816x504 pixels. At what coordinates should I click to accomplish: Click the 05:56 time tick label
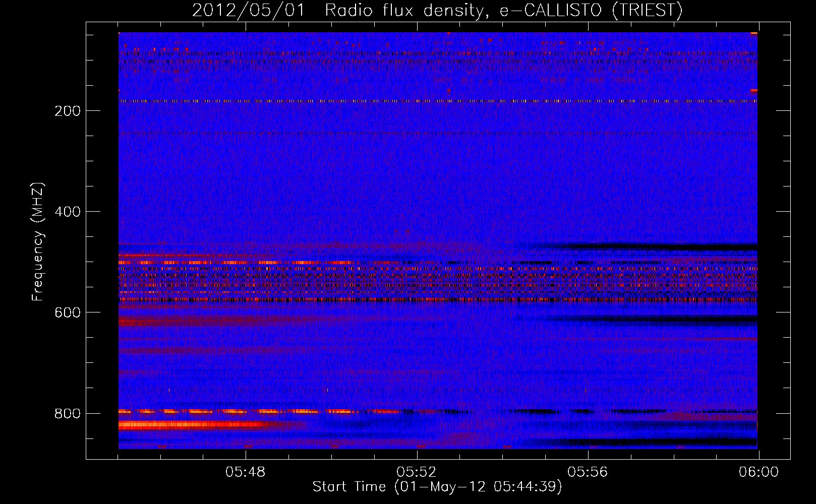(588, 472)
